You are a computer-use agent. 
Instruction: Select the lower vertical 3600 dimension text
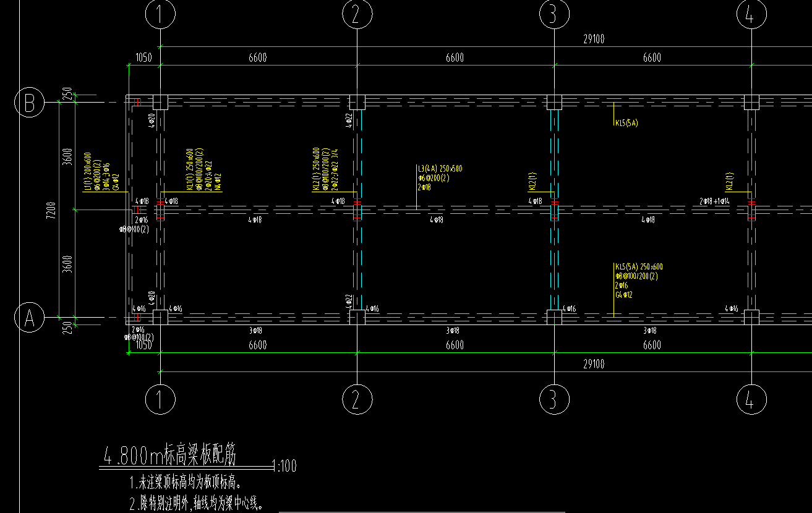pos(67,264)
